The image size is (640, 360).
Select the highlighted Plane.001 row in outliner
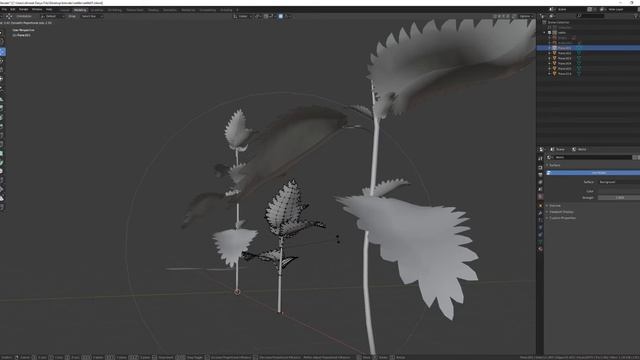coord(588,48)
